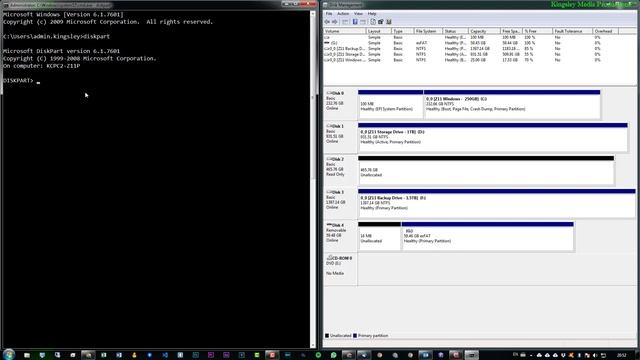Sort by the % Free column header
This screenshot has height=360, width=640.
click(x=538, y=31)
